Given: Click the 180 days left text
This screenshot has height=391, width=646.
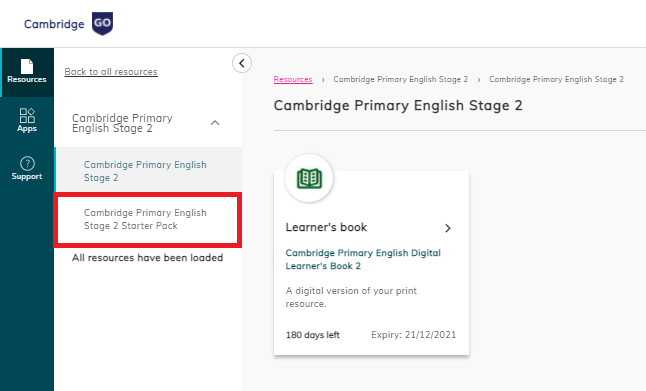Looking at the screenshot, I should pyautogui.click(x=313, y=335).
